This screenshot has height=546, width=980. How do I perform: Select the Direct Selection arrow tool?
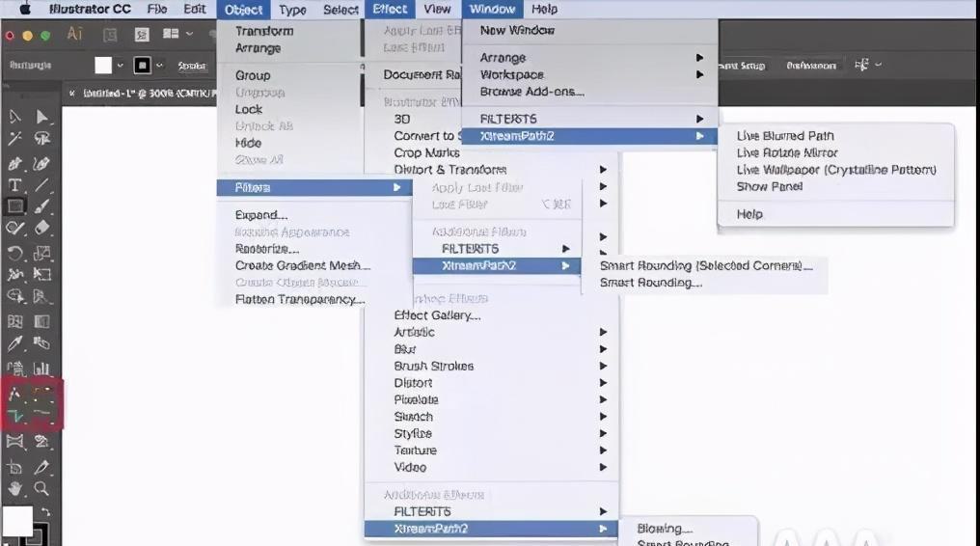click(x=42, y=117)
